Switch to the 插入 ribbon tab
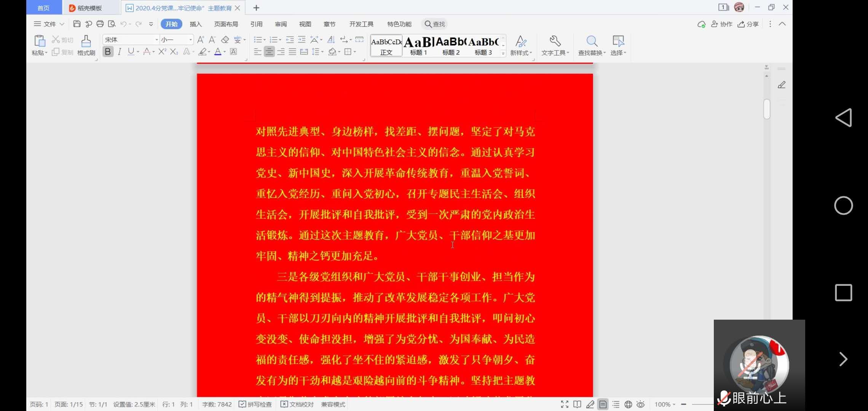 click(196, 24)
